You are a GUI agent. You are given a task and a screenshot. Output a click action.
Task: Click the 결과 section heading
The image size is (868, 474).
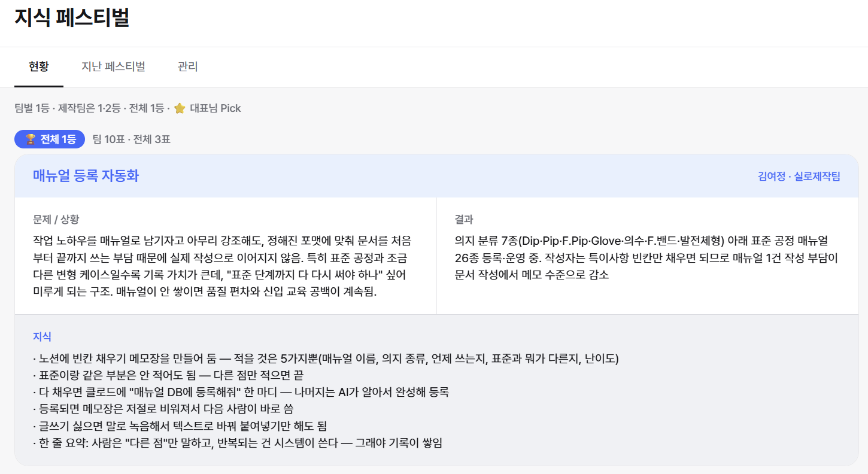(x=464, y=220)
